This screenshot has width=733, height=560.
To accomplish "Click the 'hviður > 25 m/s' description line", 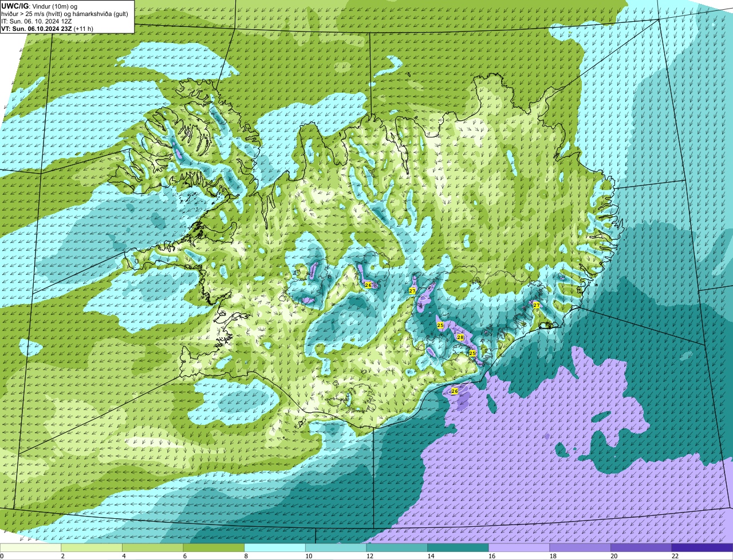I will point(65,14).
